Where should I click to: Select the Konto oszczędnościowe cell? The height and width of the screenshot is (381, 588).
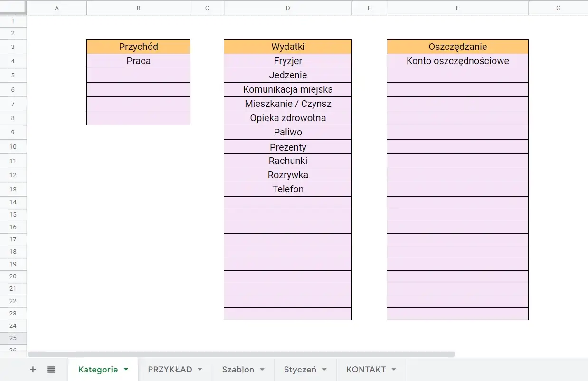tap(457, 61)
